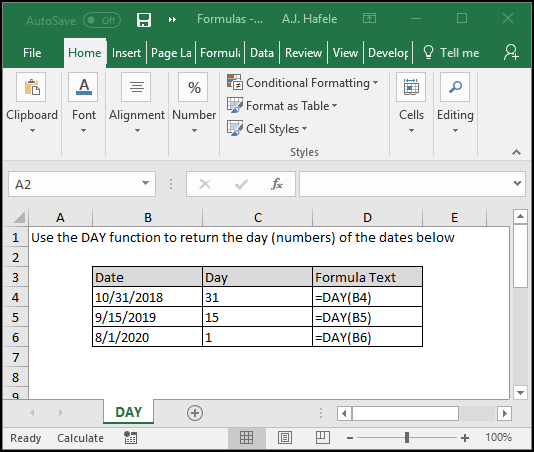Click the macro recording status bar icon
534x452 pixels.
[x=130, y=438]
